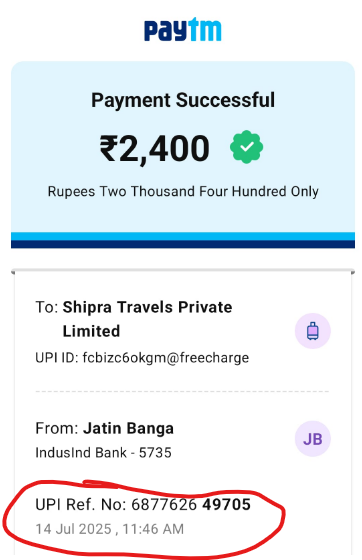The image size is (362, 560).
Task: Click the luggage icon beside Shipra Travels
Action: tap(313, 331)
